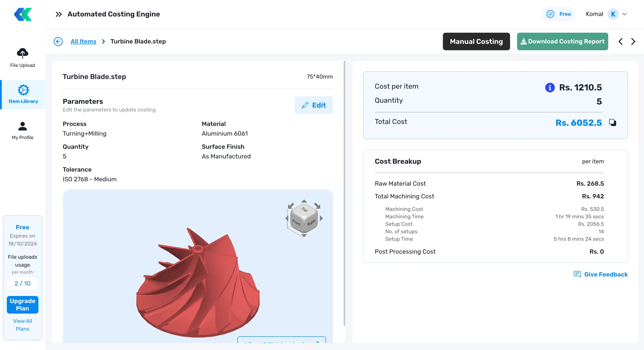The width and height of the screenshot is (644, 350).
Task: Click the Manual Costing button
Action: (476, 41)
